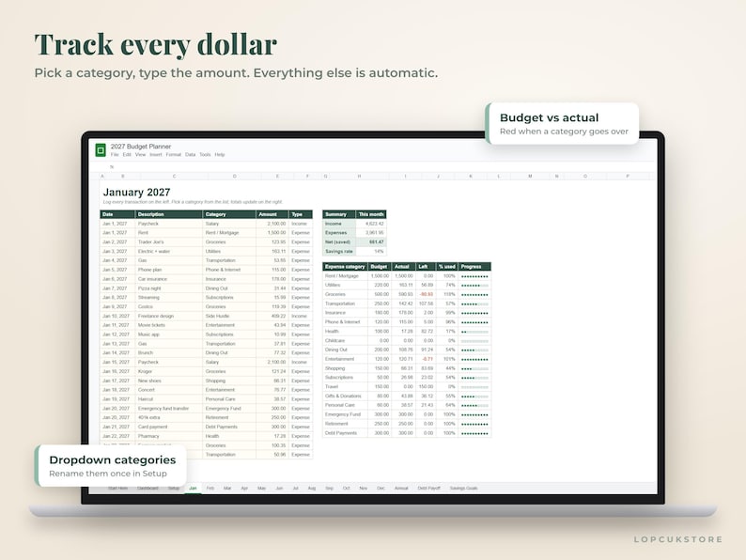The width and height of the screenshot is (746, 560).
Task: Switch to the Dashboard sheet tab
Action: pos(148,489)
